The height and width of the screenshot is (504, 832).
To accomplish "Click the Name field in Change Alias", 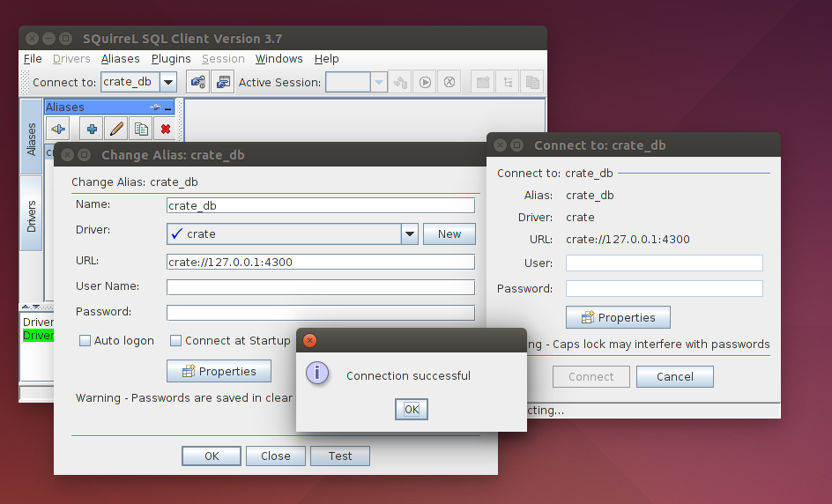I will pos(321,206).
